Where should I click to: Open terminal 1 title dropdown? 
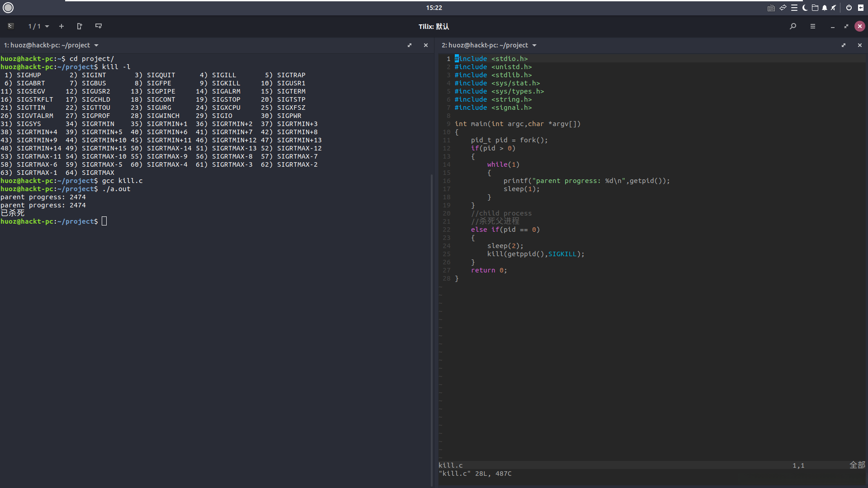(x=96, y=45)
